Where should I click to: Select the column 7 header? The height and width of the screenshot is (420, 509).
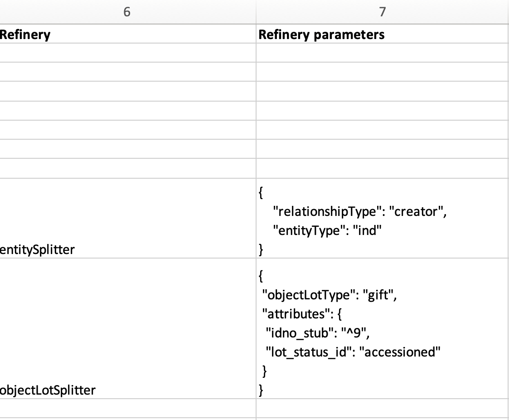click(382, 12)
